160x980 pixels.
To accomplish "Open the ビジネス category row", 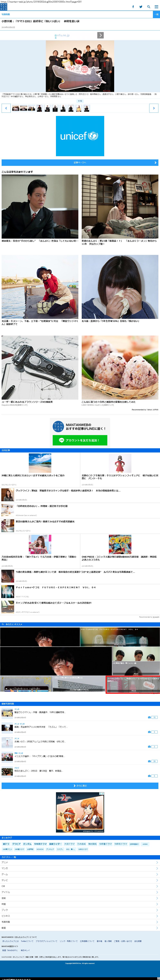I will click(x=80, y=916).
